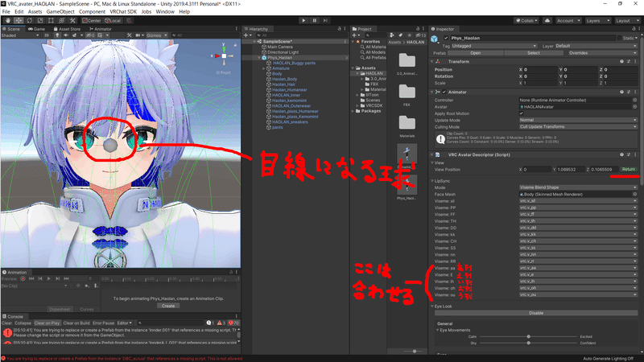
Task: Toggle the Animator component enabled checkbox
Action: 444,93
